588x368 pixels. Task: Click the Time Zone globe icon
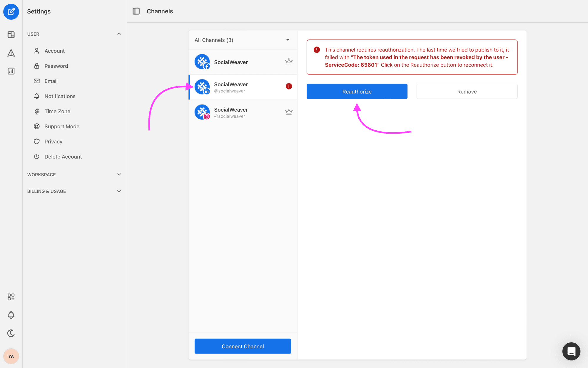pos(37,111)
